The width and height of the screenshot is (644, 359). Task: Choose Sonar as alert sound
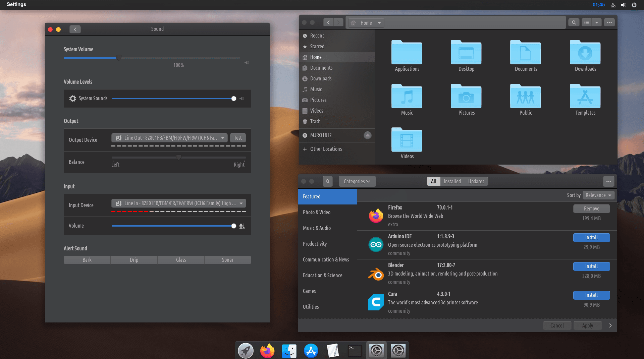click(227, 260)
